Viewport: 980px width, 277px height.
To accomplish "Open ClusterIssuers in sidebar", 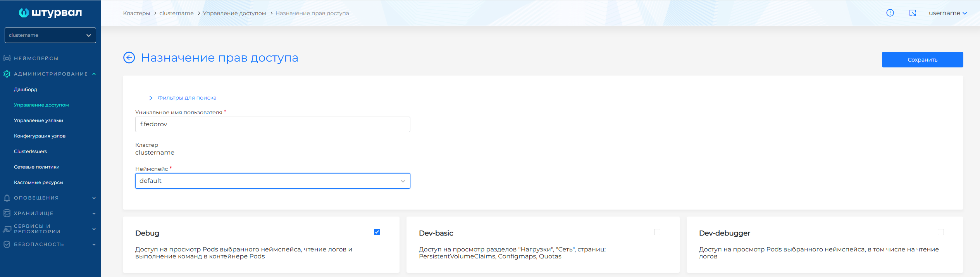I will pyautogui.click(x=30, y=151).
